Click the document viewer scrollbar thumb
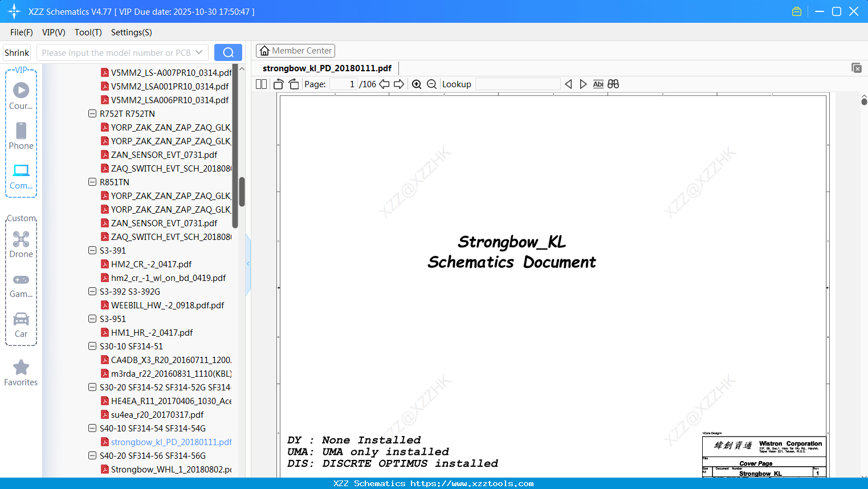 (864, 101)
